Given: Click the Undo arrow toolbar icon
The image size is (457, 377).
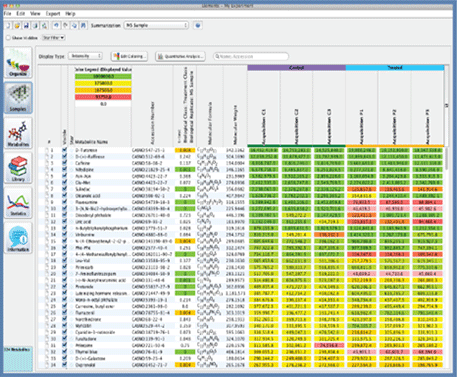Looking at the screenshot, I should [57, 25].
